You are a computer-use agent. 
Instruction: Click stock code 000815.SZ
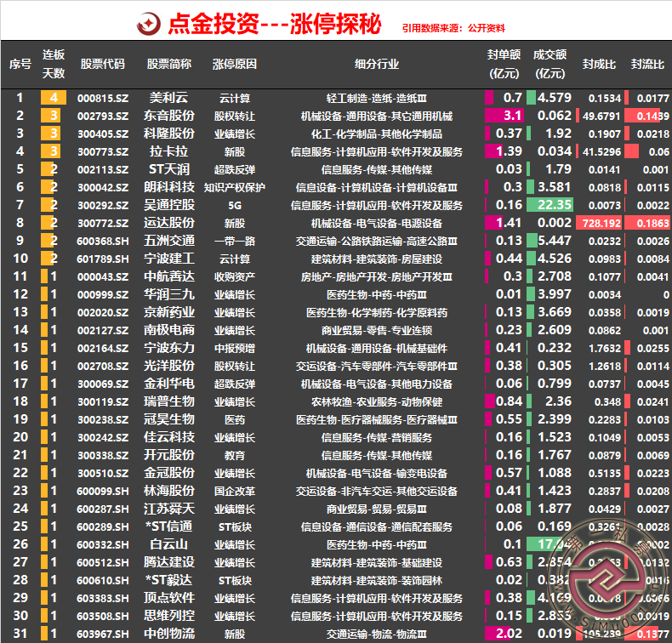(103, 98)
